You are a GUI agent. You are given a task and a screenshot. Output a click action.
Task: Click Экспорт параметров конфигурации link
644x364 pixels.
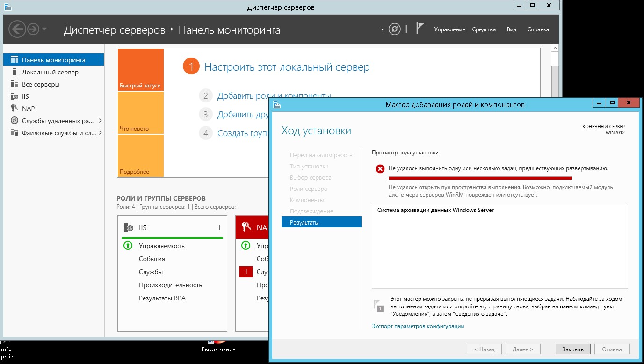pos(418,326)
